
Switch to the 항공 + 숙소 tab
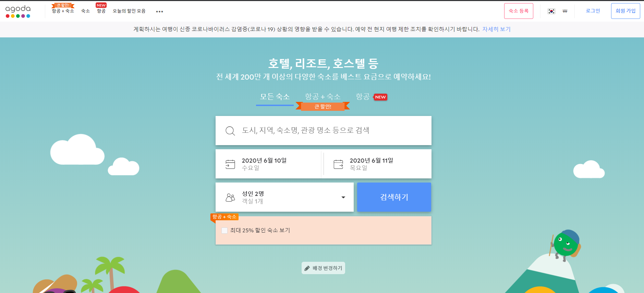point(323,97)
